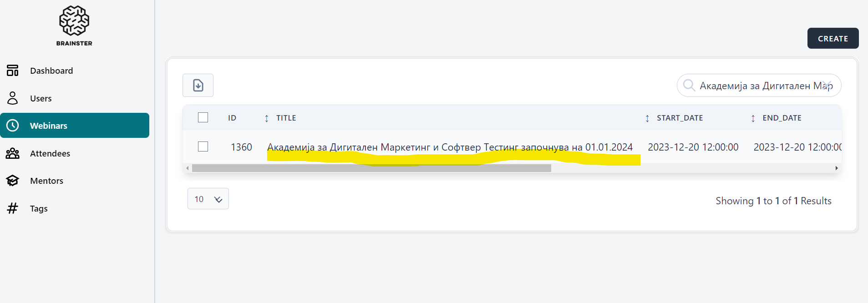The width and height of the screenshot is (868, 303).
Task: Click the Attendees group icon
Action: (13, 153)
